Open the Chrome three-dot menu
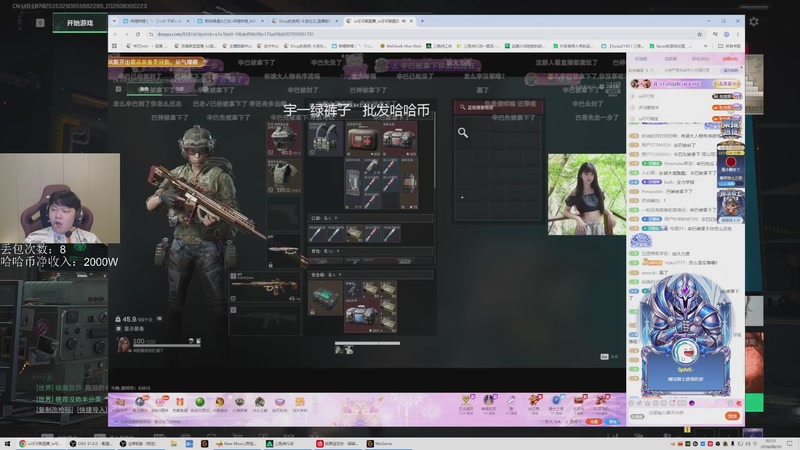 tap(737, 34)
